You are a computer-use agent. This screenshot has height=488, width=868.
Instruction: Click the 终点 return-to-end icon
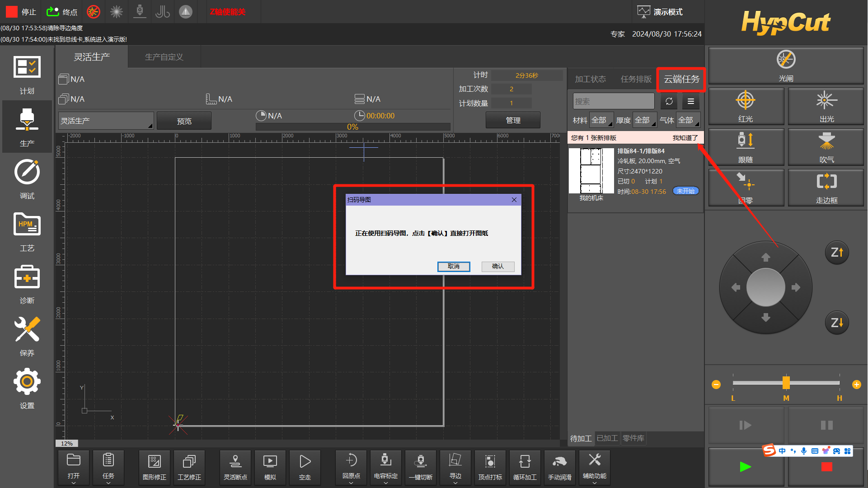[62, 12]
